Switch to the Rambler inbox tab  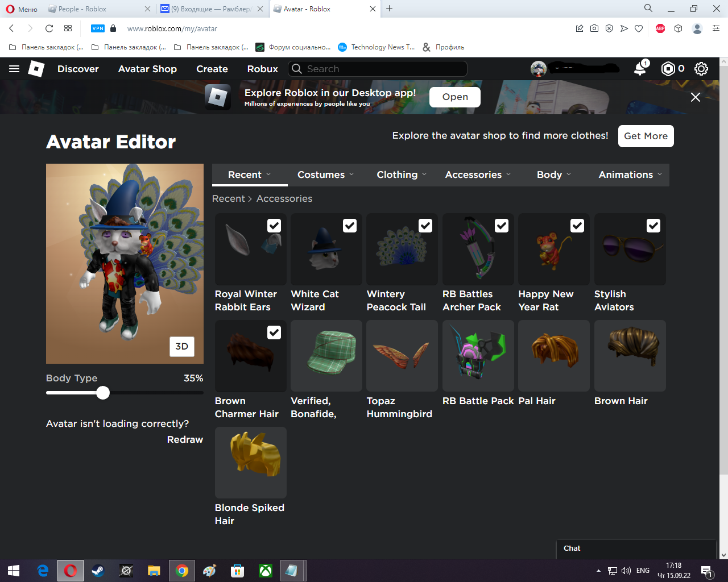pyautogui.click(x=210, y=9)
